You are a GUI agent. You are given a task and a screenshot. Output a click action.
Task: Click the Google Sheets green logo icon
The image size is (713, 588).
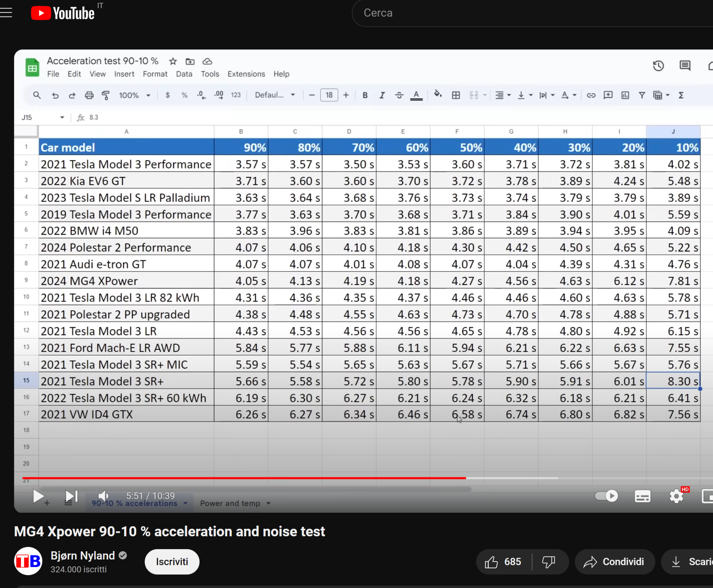click(x=32, y=67)
